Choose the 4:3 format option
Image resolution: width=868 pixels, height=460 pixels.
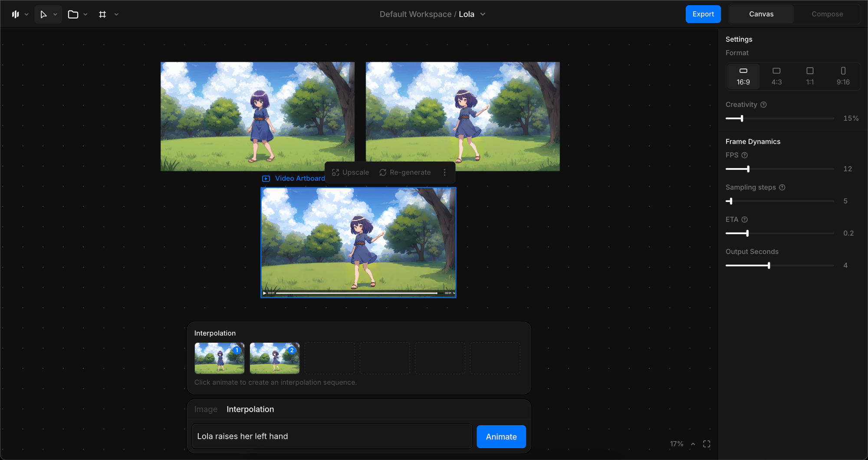pos(776,76)
